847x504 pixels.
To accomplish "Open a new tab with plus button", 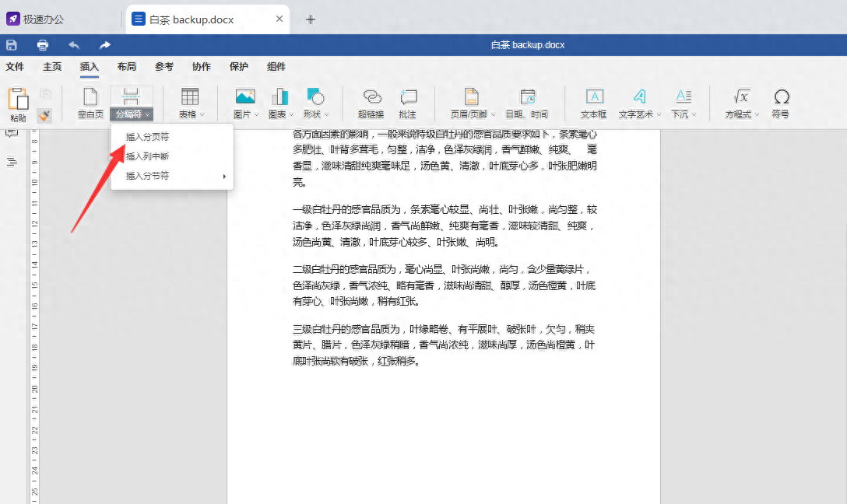I will click(310, 20).
